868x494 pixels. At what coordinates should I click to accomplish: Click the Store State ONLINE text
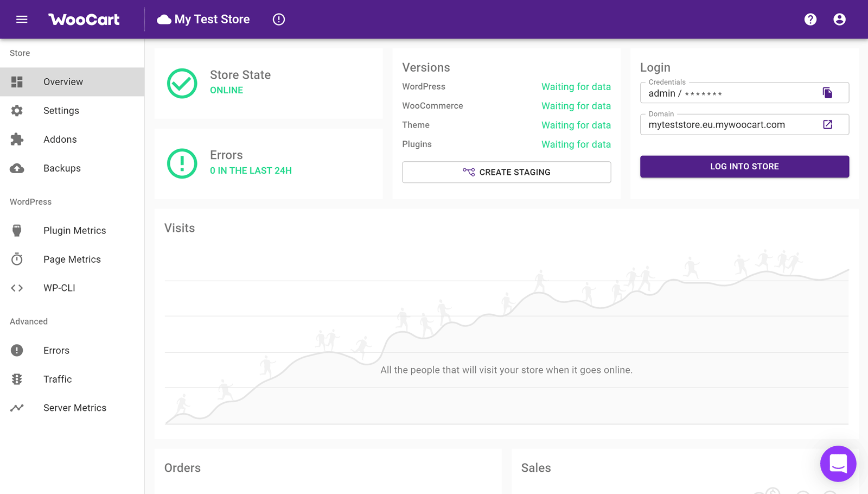click(227, 91)
